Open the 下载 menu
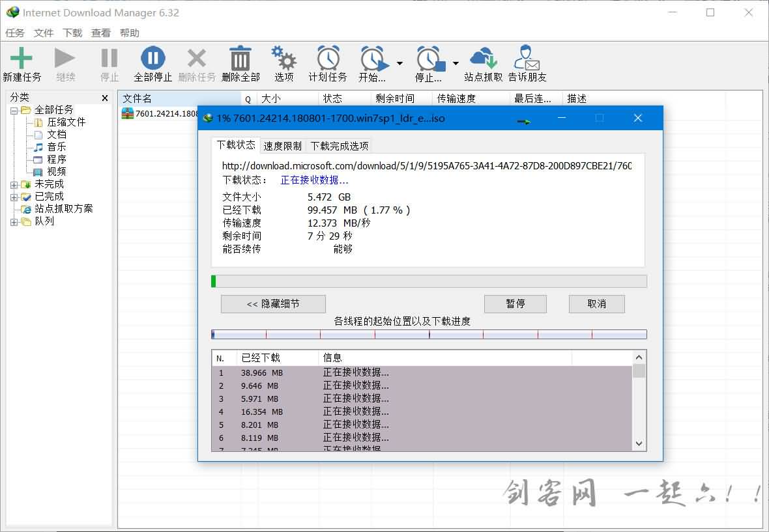This screenshot has width=769, height=532. click(72, 33)
